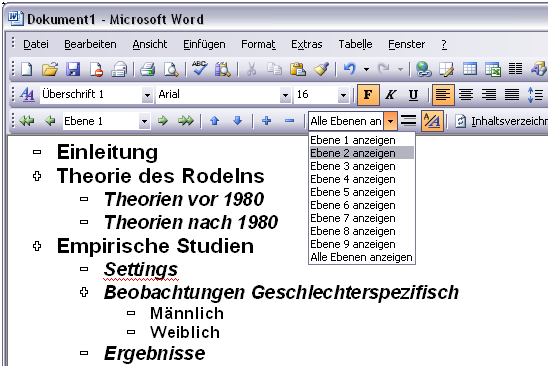The height and width of the screenshot is (366, 548).
Task: Open the Arial font dropdown
Action: point(286,95)
